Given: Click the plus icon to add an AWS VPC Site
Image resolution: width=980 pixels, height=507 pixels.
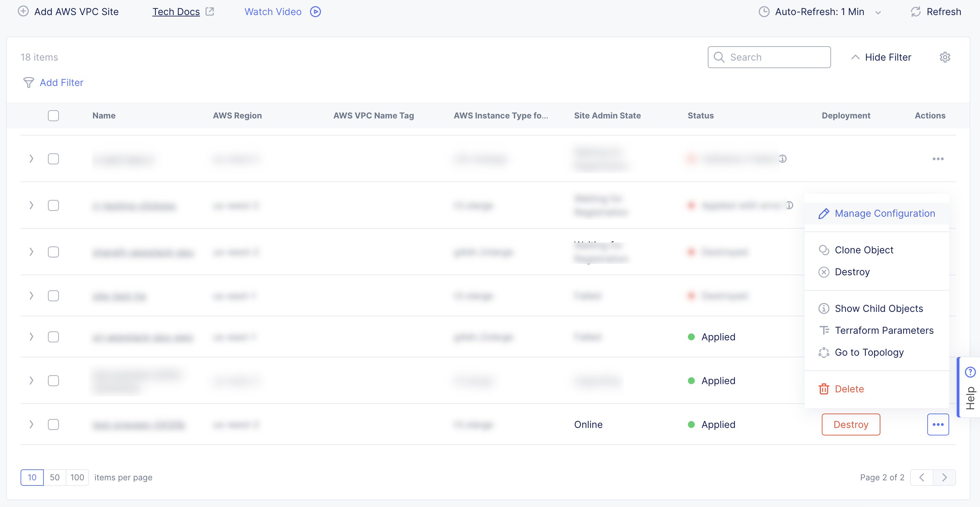Looking at the screenshot, I should 23,11.
